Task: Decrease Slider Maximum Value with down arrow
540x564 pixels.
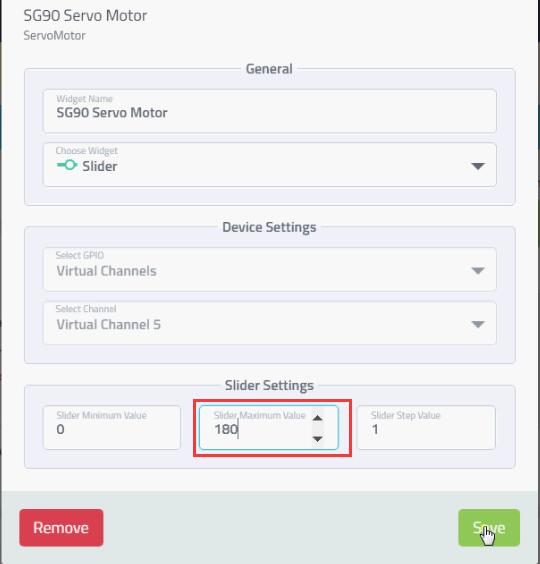Action: point(317,439)
